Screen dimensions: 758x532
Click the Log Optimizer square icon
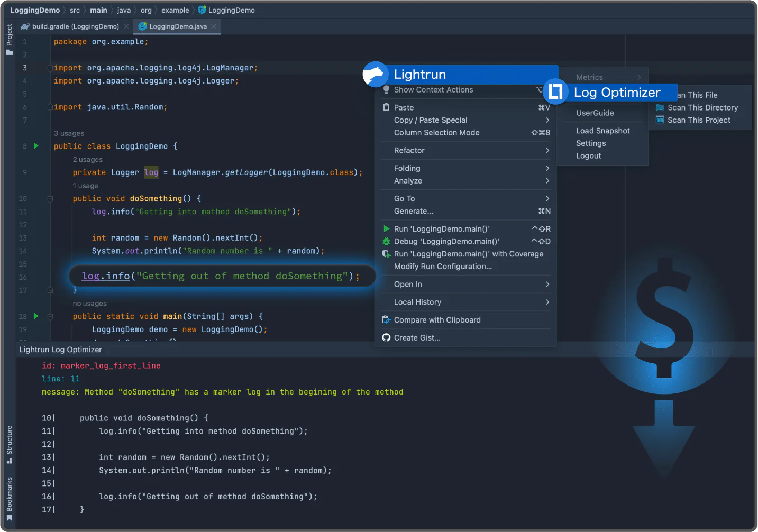point(555,92)
